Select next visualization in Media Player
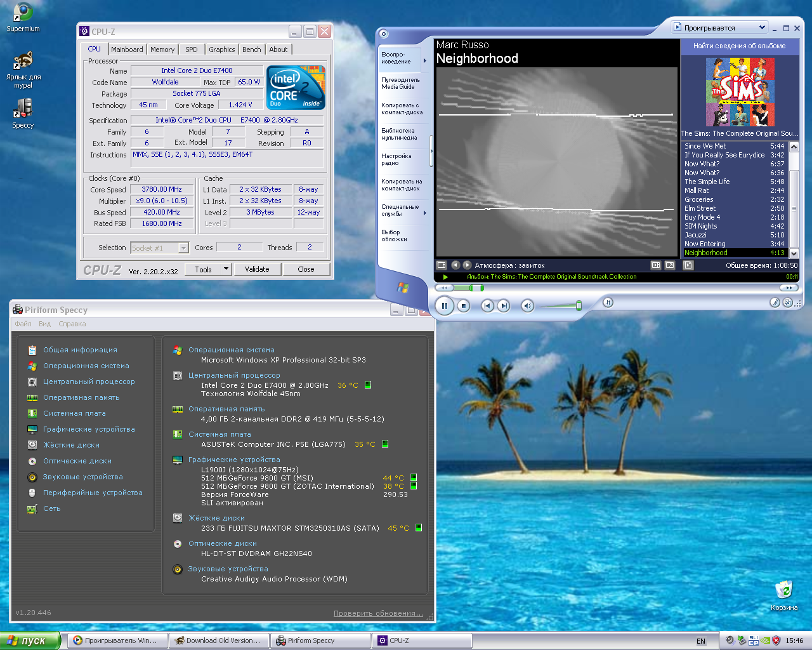Viewport: 812px width, 650px height. [467, 265]
